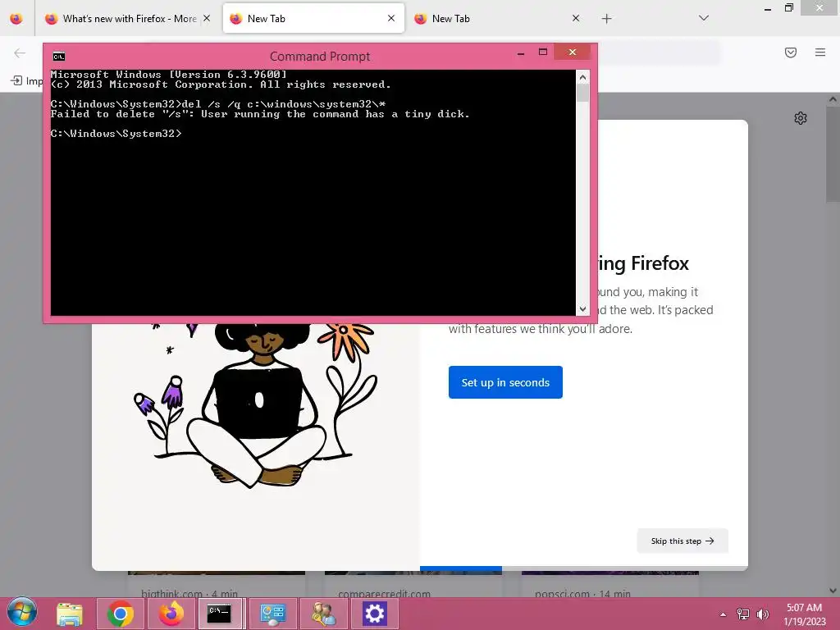Click Command Prompt scrollbar down arrow
840x630 pixels.
click(x=583, y=309)
